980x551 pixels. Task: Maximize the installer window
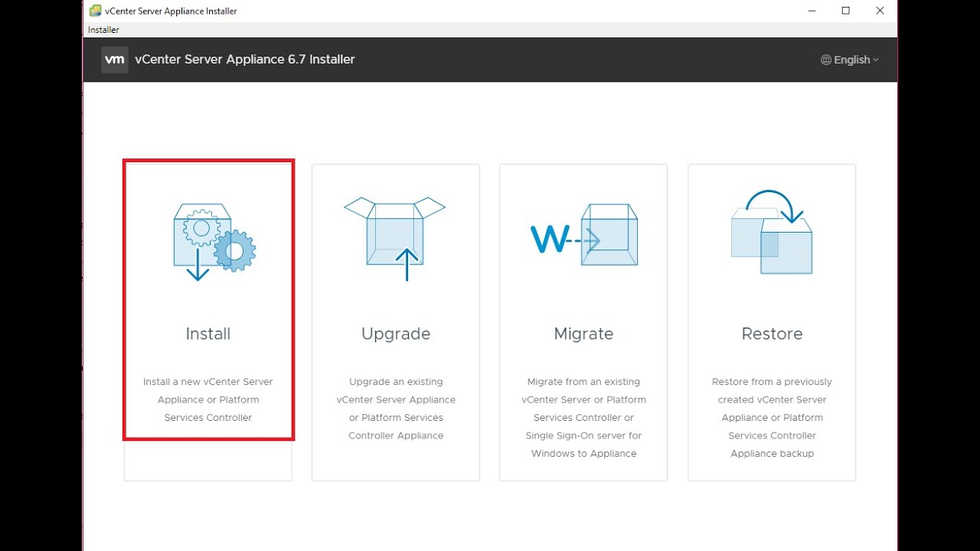pos(846,11)
